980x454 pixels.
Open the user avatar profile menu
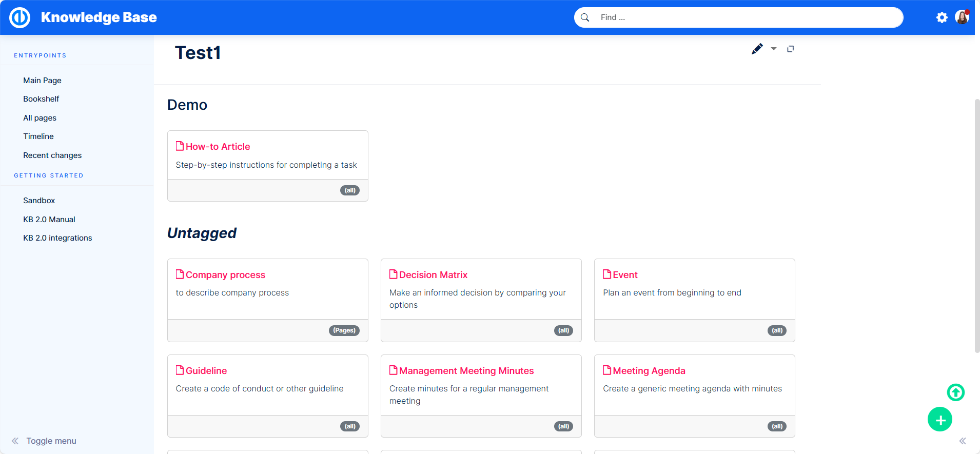click(962, 17)
